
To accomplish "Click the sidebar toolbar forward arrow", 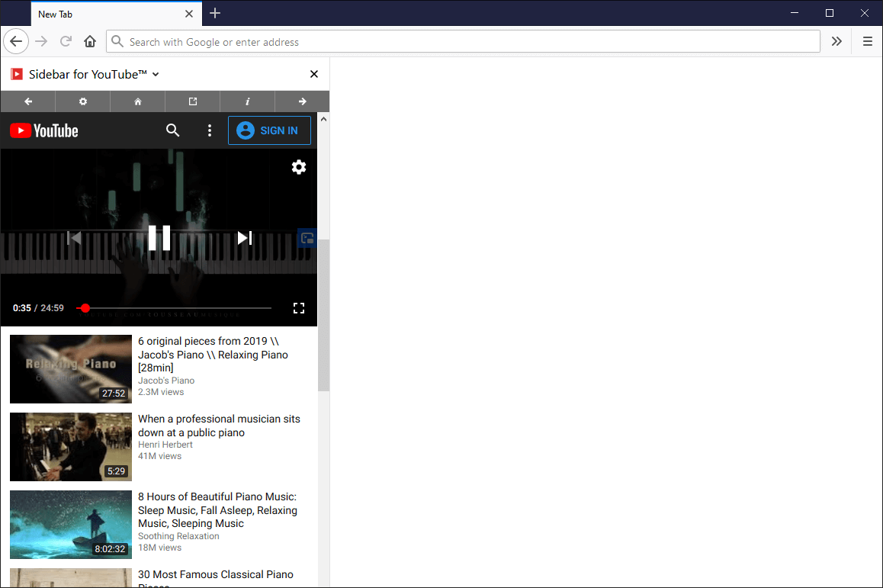I will [303, 101].
